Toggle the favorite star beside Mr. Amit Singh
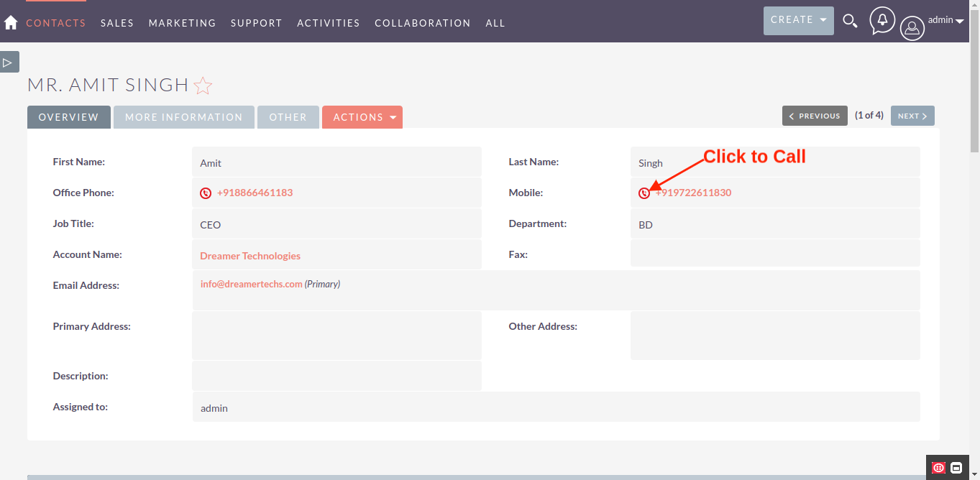This screenshot has width=980, height=480. click(203, 85)
